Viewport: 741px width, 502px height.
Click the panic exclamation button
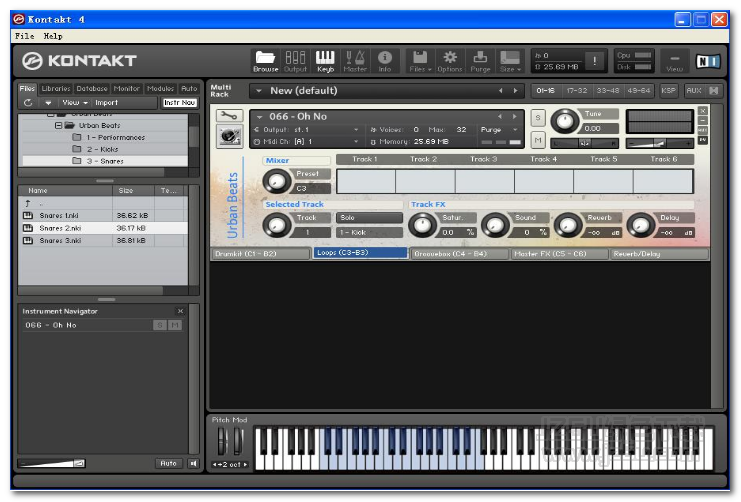click(x=594, y=61)
